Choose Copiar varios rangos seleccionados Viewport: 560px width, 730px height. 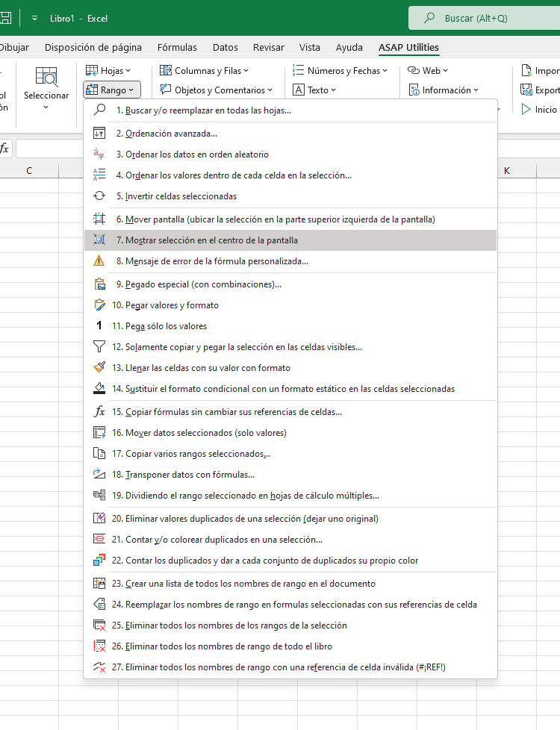tap(290, 454)
